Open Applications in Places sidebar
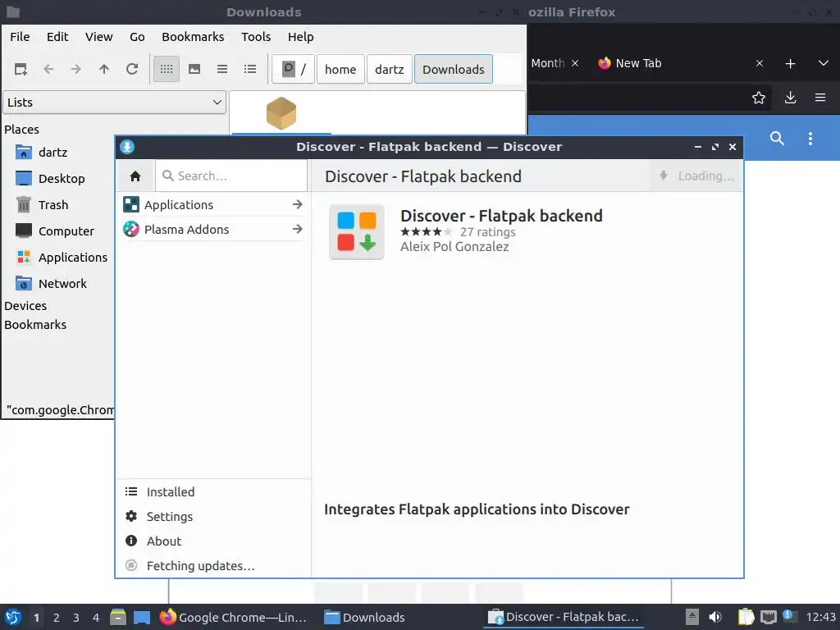The image size is (840, 630). click(x=62, y=258)
